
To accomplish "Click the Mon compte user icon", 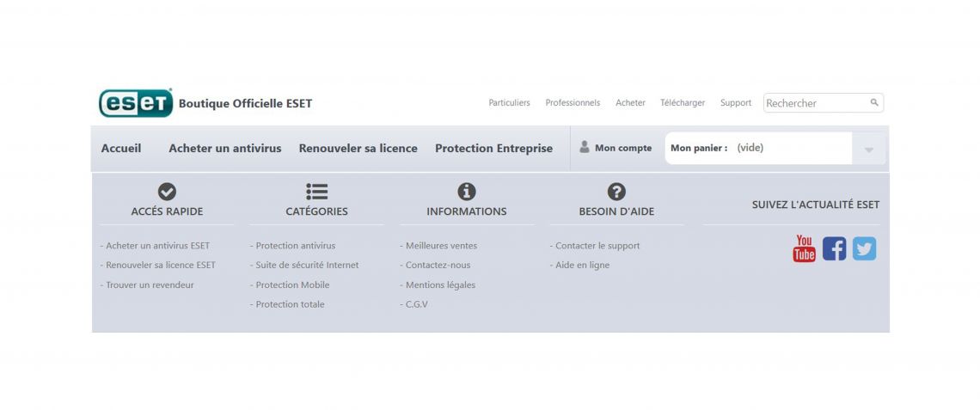I will pyautogui.click(x=585, y=148).
